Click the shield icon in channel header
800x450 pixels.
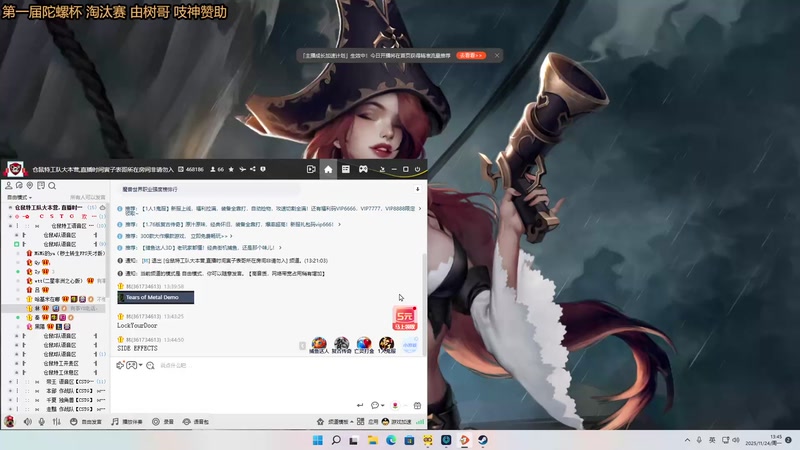click(x=263, y=169)
